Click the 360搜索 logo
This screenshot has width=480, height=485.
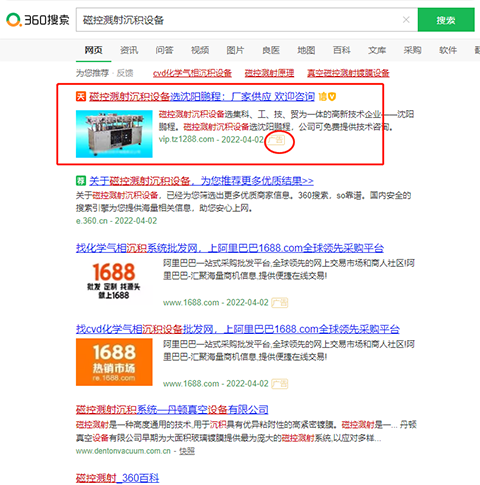pos(38,20)
